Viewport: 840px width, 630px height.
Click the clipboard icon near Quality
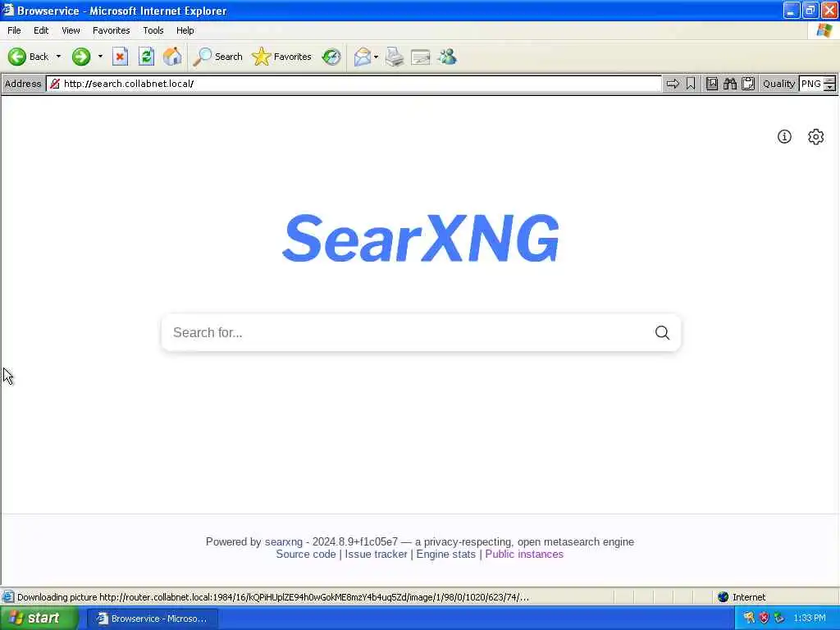(x=748, y=84)
